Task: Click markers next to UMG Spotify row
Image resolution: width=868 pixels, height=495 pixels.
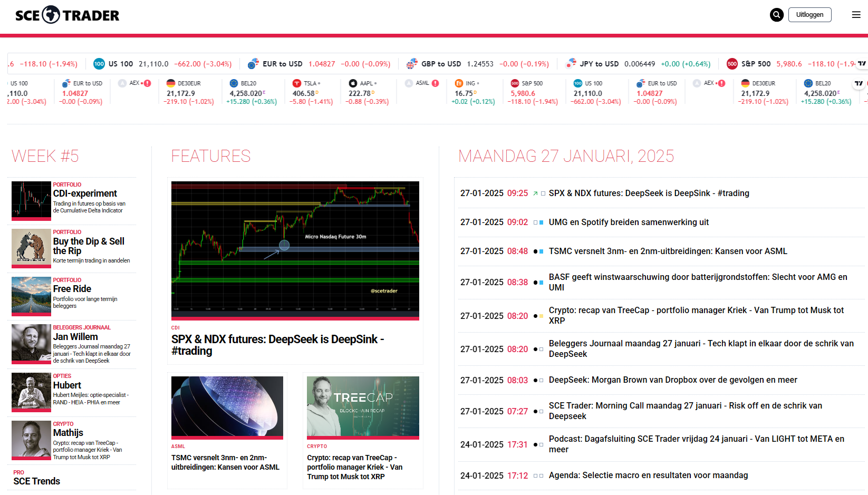Action: (x=538, y=222)
